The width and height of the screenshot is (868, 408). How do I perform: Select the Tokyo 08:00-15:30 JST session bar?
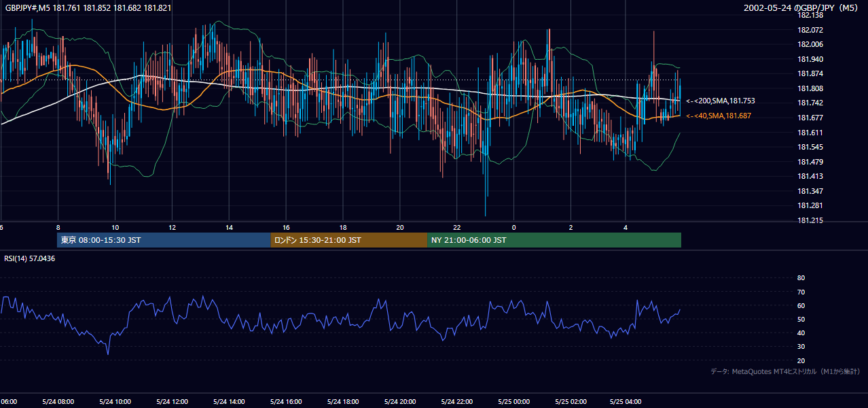coord(164,240)
